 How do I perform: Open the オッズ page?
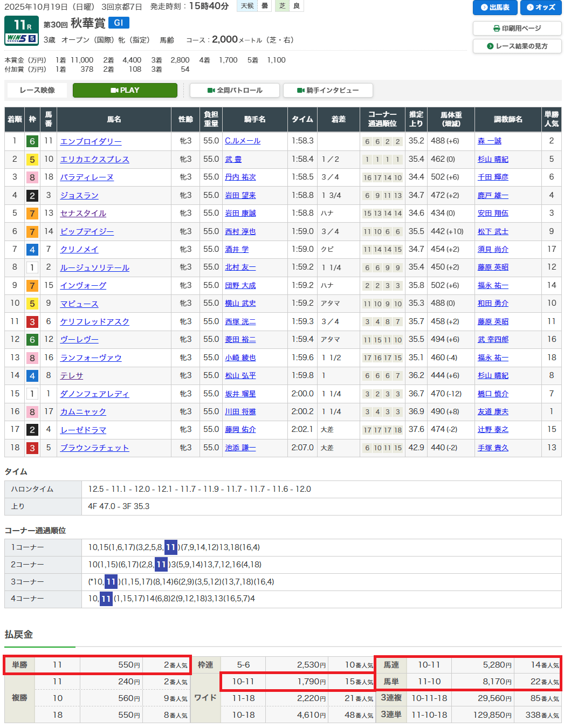pos(541,8)
